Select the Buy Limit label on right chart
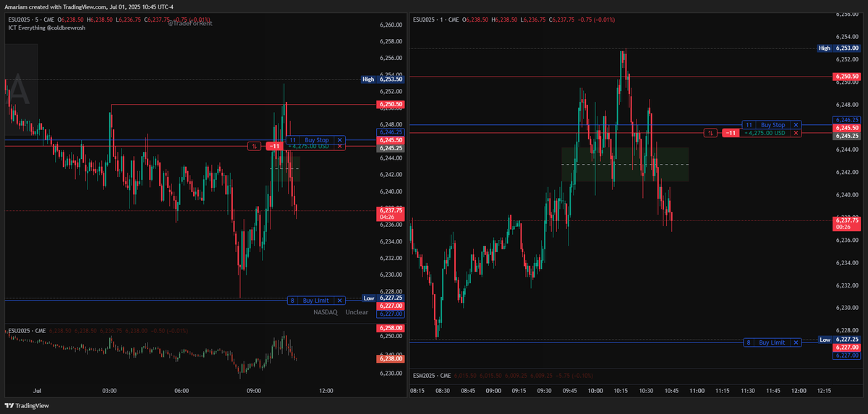The width and height of the screenshot is (868, 414). pos(773,342)
